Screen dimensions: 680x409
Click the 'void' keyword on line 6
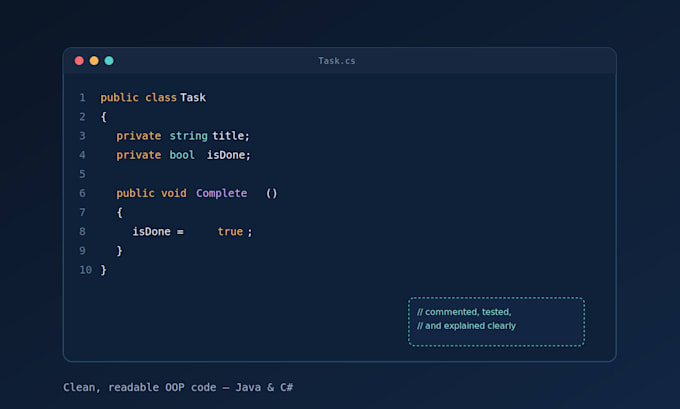(173, 193)
